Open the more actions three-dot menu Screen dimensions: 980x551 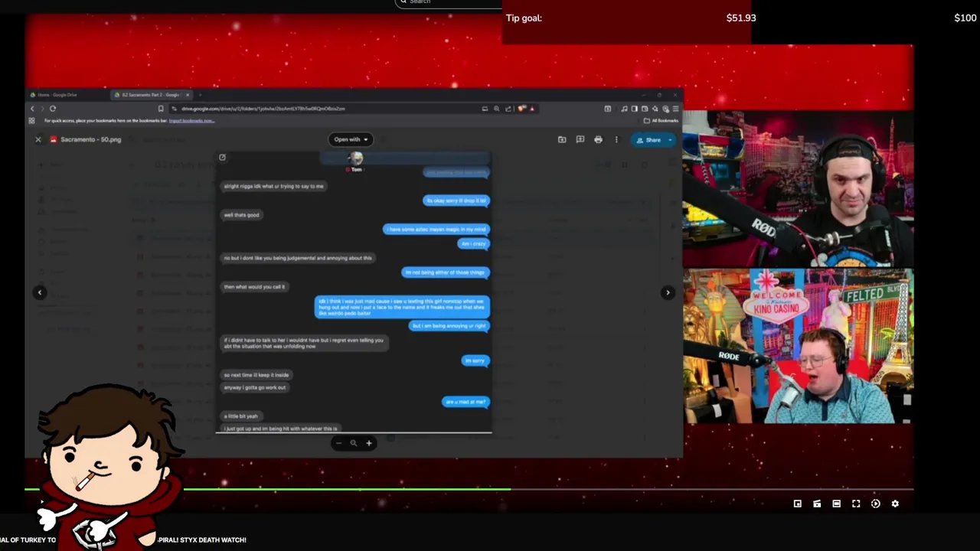coord(616,139)
